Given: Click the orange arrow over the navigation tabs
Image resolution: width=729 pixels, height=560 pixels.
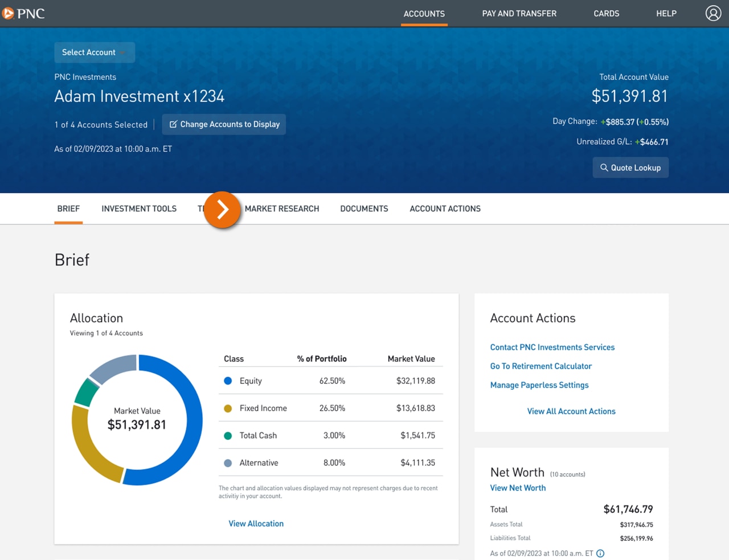Looking at the screenshot, I should point(222,210).
